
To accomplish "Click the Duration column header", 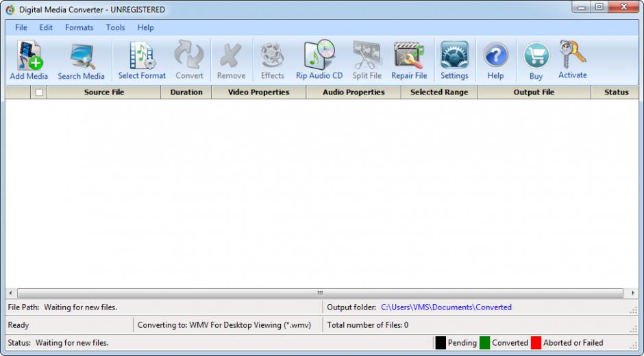I will tap(186, 92).
